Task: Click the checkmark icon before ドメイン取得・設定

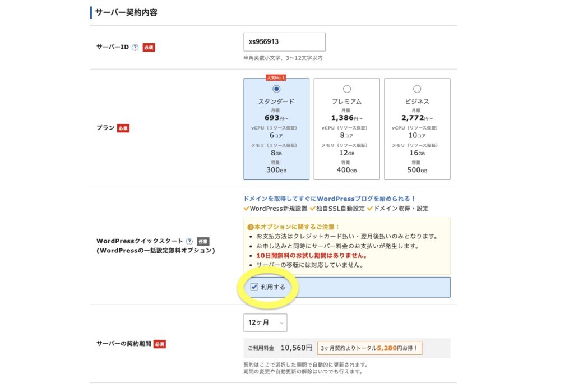Action: (370, 209)
